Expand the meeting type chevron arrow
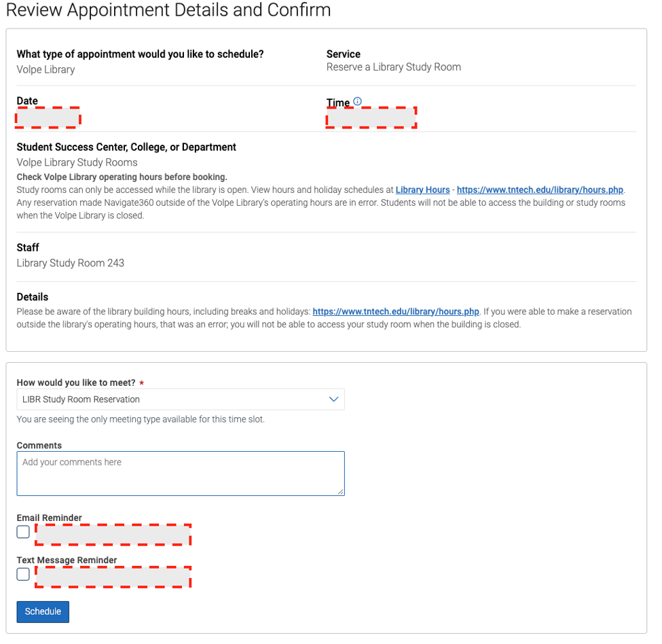 click(x=333, y=399)
